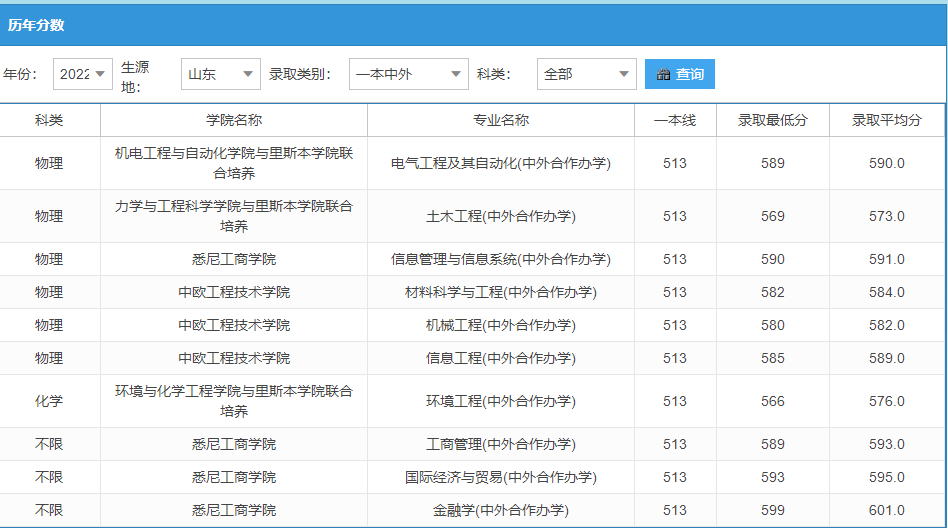Select the 土木工程(中外合作办学) row
Image resolution: width=948 pixels, height=528 pixels.
(x=472, y=217)
